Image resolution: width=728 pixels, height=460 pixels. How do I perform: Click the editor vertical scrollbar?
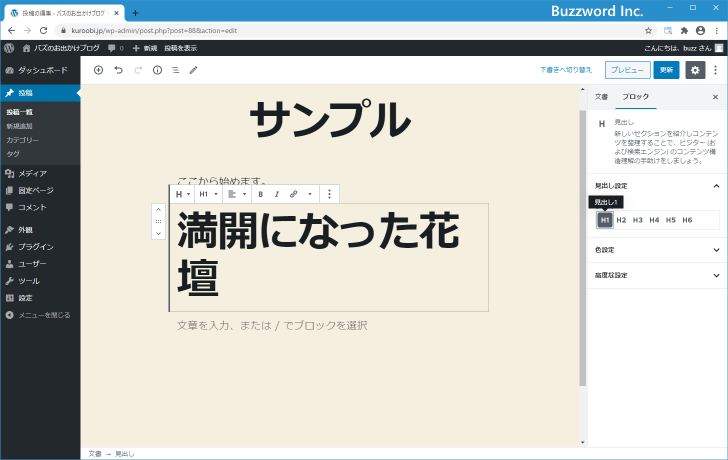pos(583,248)
